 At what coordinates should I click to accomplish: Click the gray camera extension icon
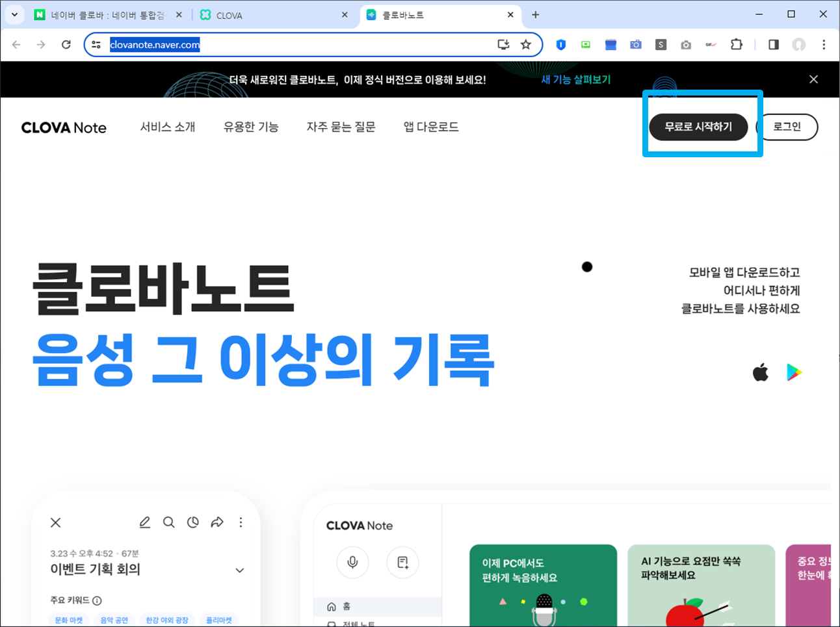pos(686,45)
